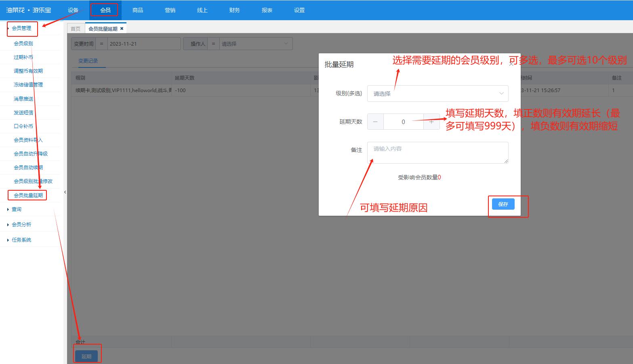
Task: Open 会员自动升降级 in the sidebar
Action: (31, 154)
